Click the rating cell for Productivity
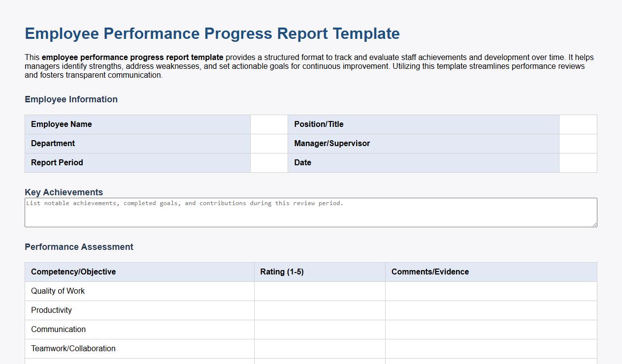622x364 pixels. (x=319, y=310)
